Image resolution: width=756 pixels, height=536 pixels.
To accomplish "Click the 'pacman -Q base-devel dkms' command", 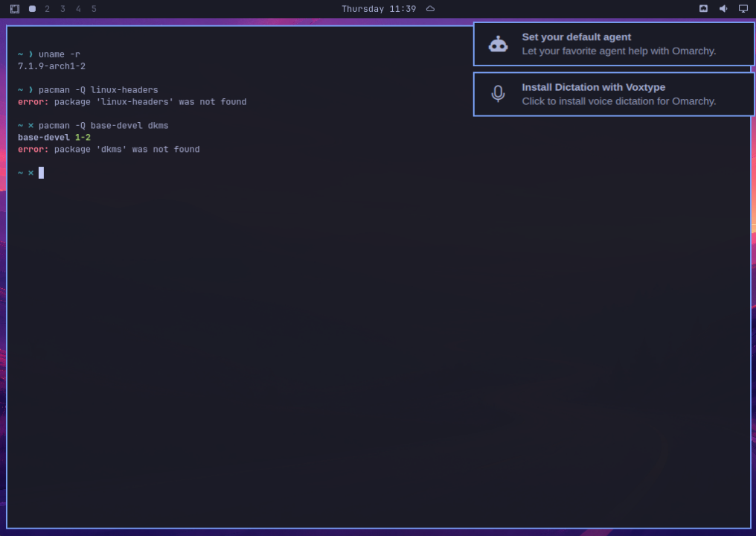I will [x=103, y=125].
